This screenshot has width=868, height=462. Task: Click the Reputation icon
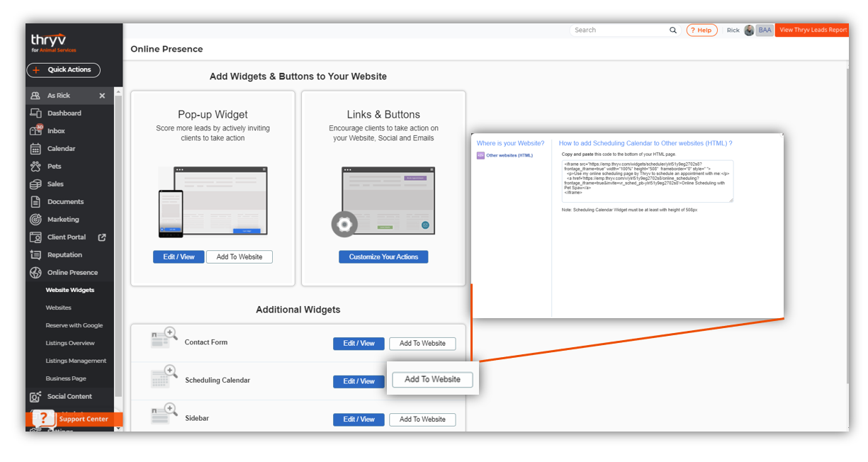pyautogui.click(x=35, y=255)
